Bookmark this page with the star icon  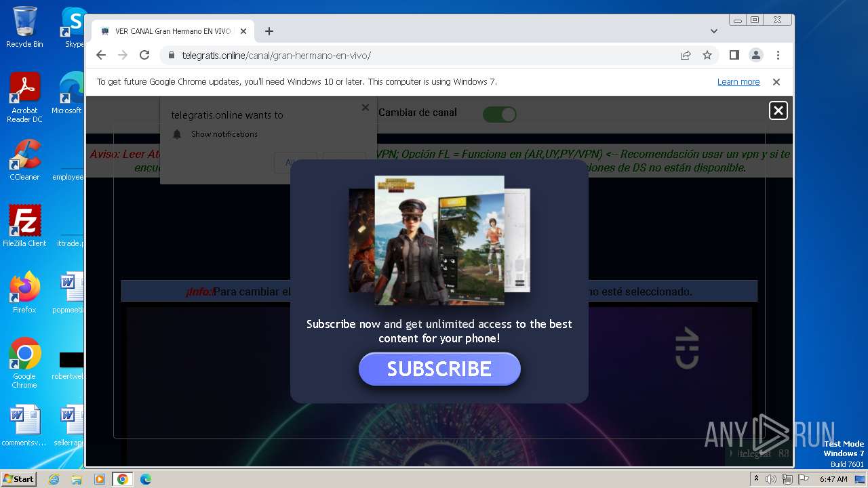(x=707, y=55)
